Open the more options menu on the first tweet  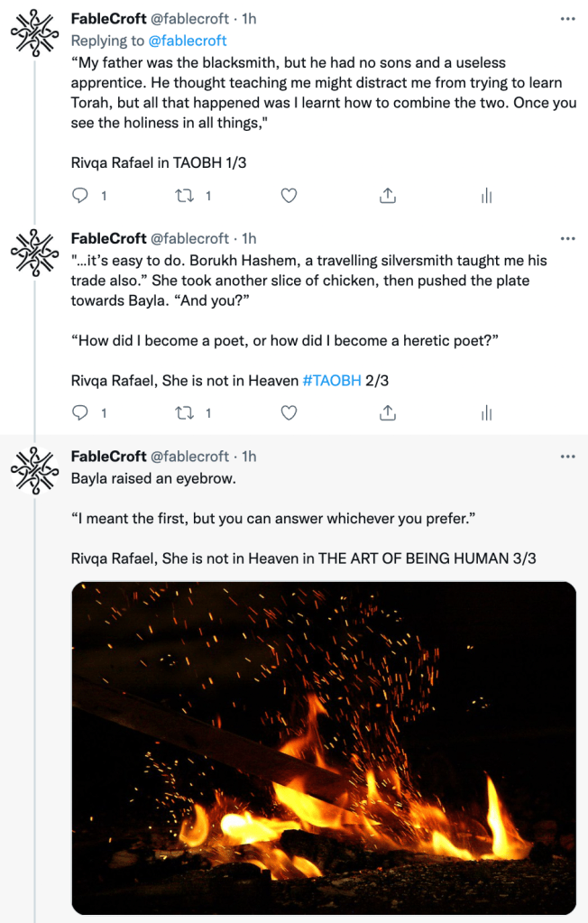pyautogui.click(x=567, y=20)
